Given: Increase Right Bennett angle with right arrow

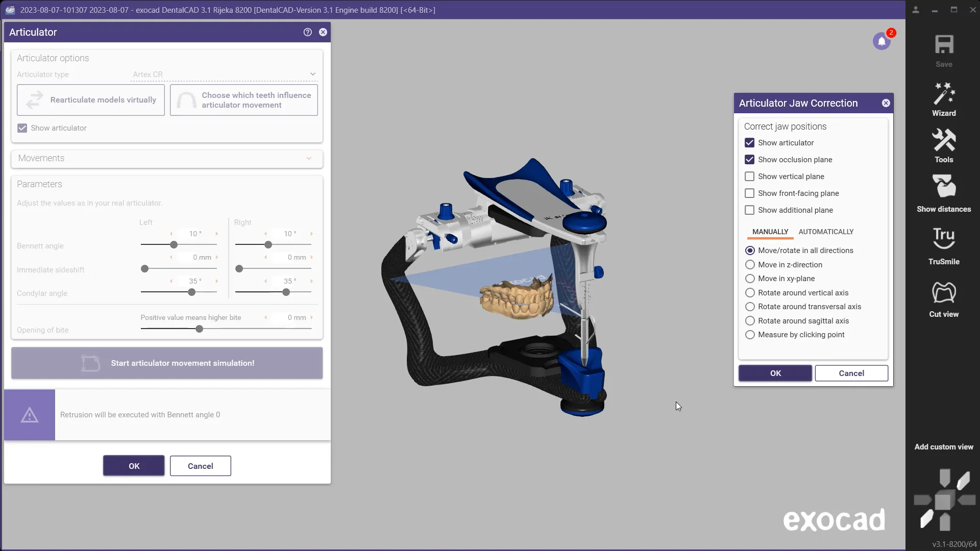Looking at the screenshot, I should (x=311, y=234).
